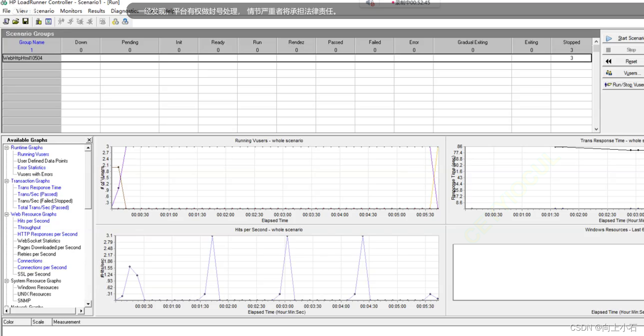Click the blue rings toolbar icon at the toolbar's end
This screenshot has width=644, height=336.
[x=125, y=21]
